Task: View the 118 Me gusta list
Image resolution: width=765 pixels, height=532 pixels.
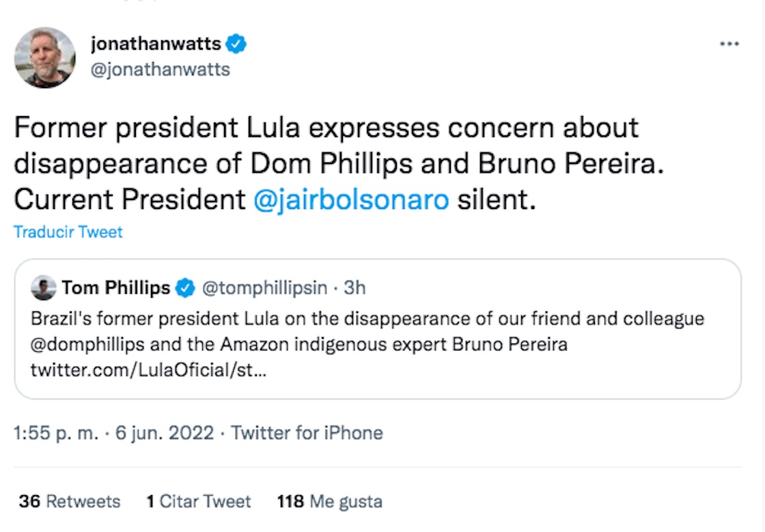Action: click(329, 501)
